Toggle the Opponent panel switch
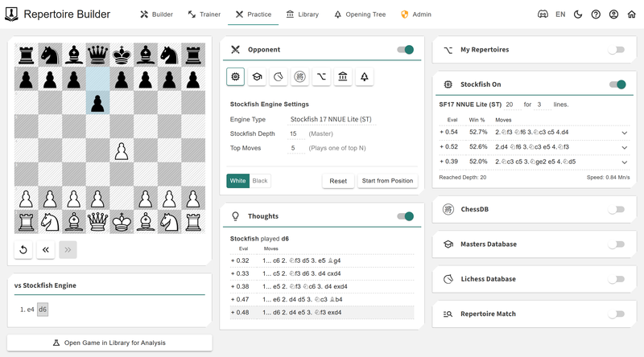Image resolution: width=644 pixels, height=357 pixels. tap(405, 50)
